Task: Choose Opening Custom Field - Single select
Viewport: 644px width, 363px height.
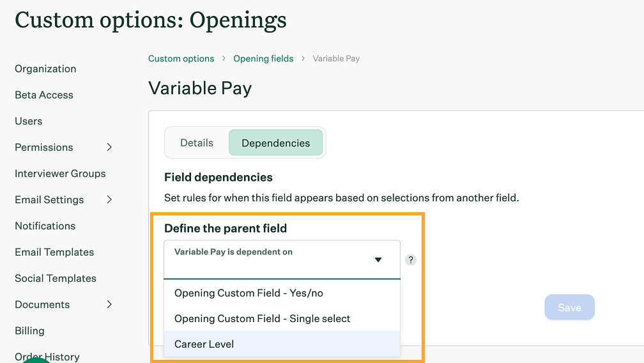Action: click(262, 318)
